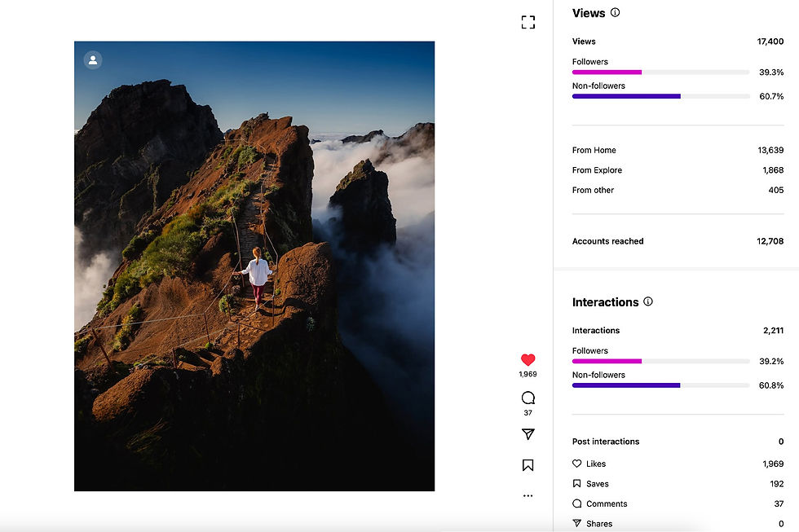The width and height of the screenshot is (799, 532).
Task: Click the 'Comments' row label
Action: [607, 503]
